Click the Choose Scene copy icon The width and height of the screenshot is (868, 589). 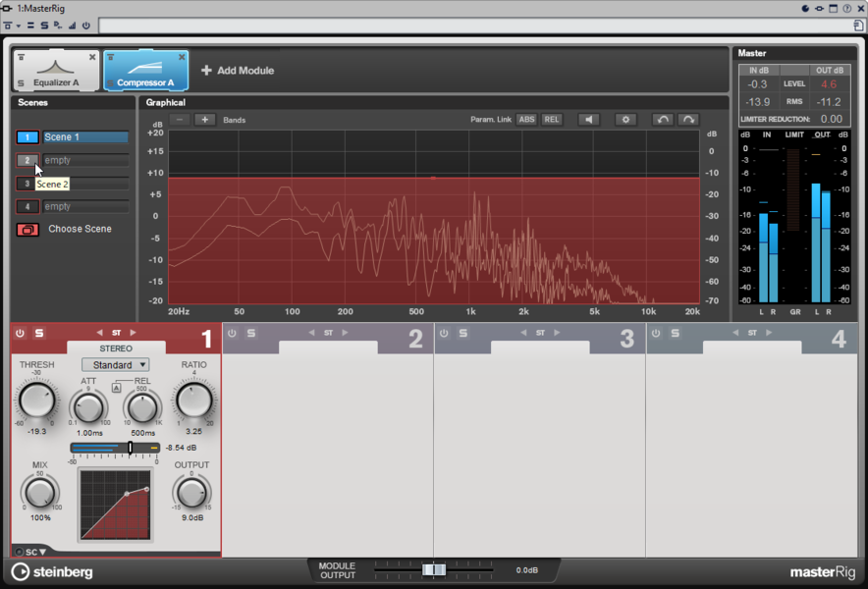pyautogui.click(x=27, y=229)
